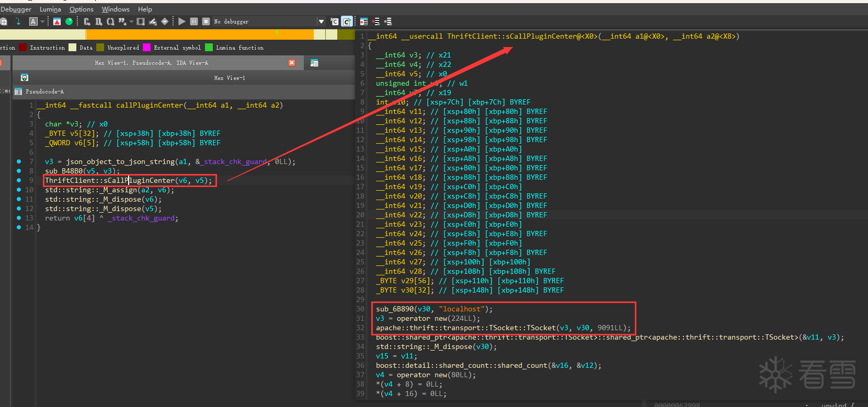
Task: Click the magenta External symbol swatch
Action: click(x=147, y=48)
